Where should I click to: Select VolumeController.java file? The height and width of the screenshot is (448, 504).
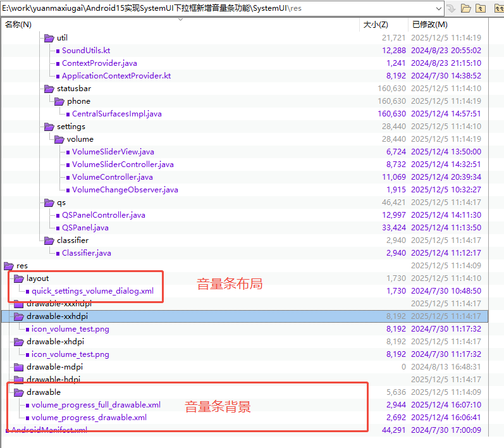[x=112, y=177]
